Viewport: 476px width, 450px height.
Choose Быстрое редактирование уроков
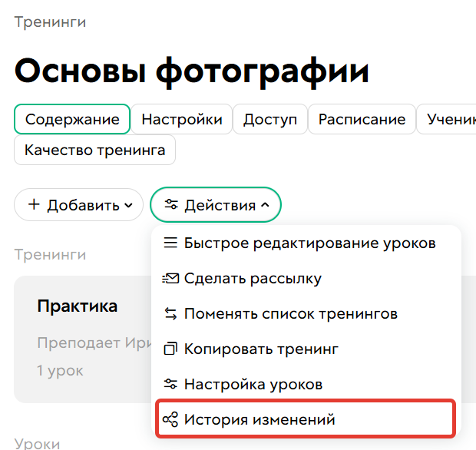pos(306,243)
